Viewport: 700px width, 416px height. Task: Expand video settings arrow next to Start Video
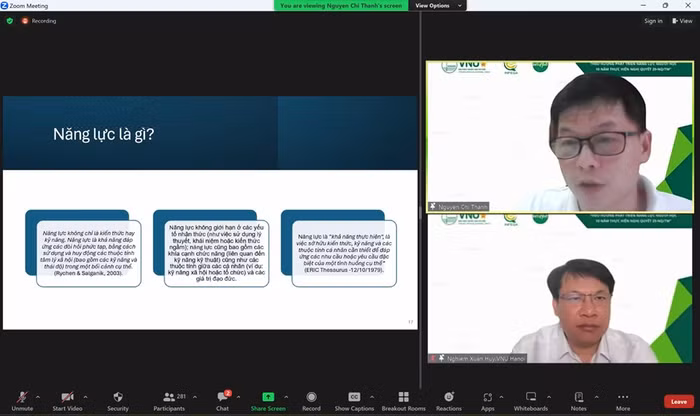pos(89,396)
